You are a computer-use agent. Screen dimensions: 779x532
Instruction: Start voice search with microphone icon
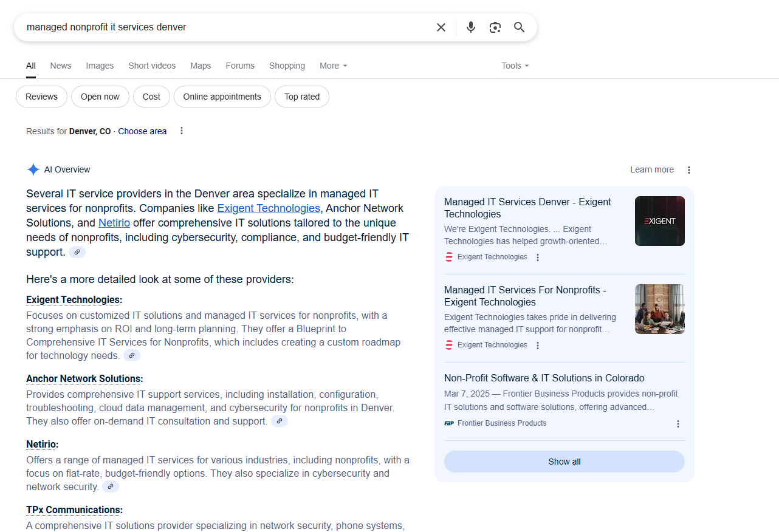coord(471,27)
